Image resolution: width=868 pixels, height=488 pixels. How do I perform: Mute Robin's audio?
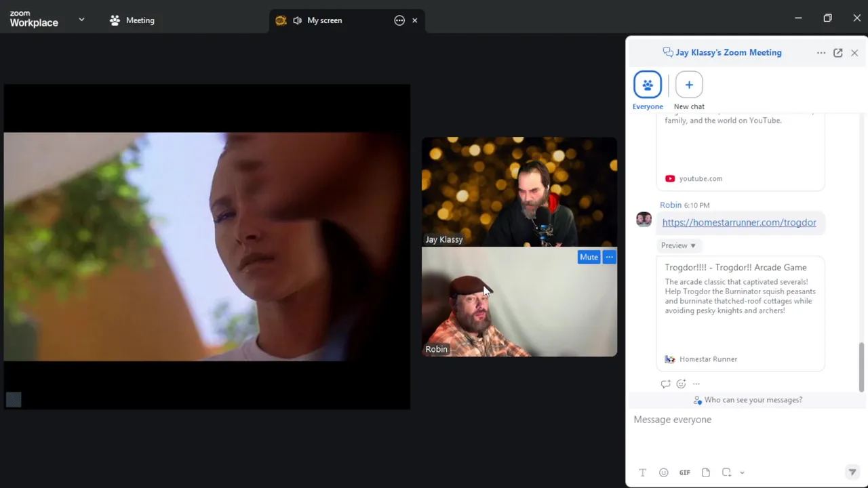coord(589,257)
